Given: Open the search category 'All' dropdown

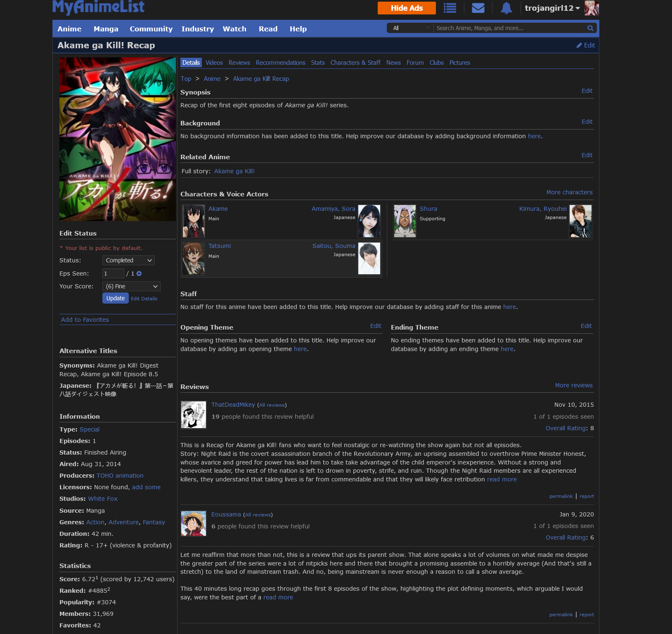Looking at the screenshot, I should click(410, 28).
